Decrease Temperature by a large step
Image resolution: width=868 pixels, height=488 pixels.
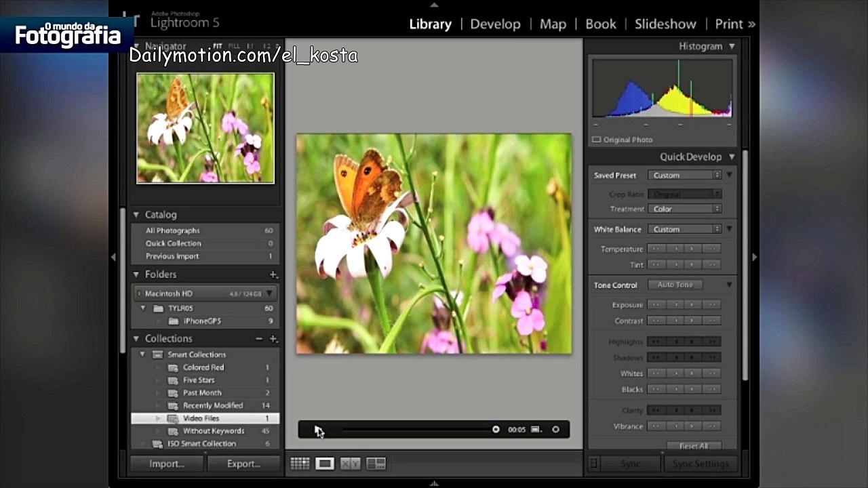tap(656, 249)
